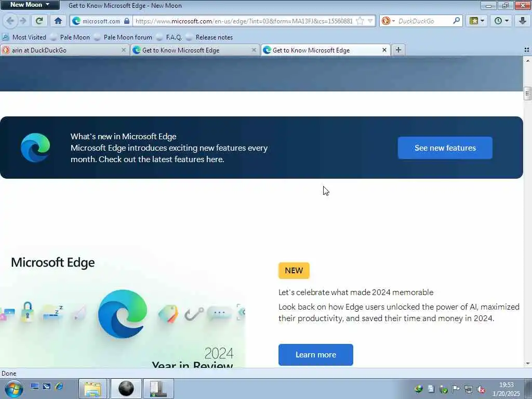Open Windows Explorer from the taskbar

[92, 389]
